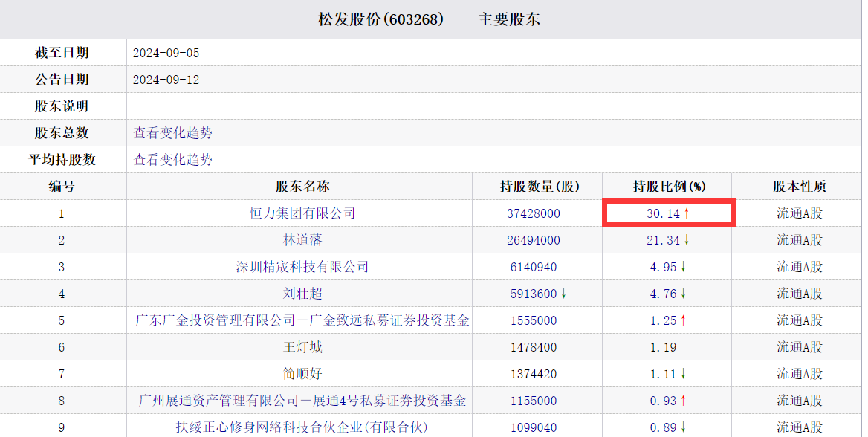Open 深圳精成科技有限公司 shareholder link
868x437 pixels.
click(302, 266)
